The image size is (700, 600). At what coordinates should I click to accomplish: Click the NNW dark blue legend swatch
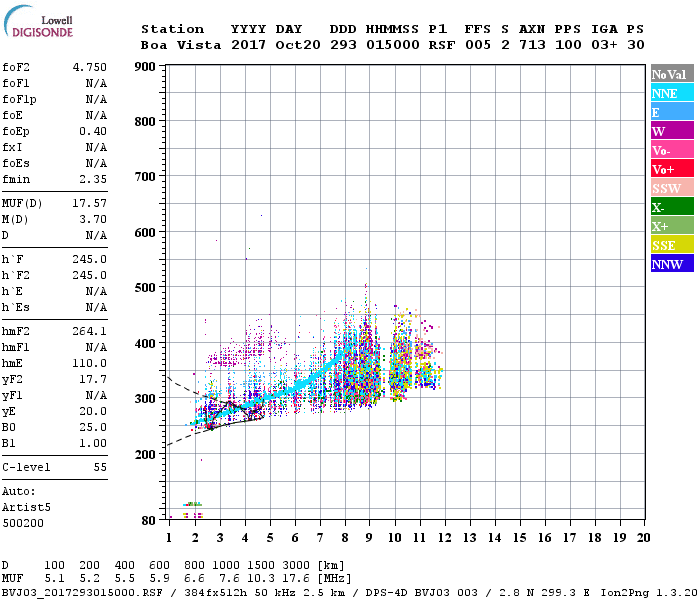point(672,263)
